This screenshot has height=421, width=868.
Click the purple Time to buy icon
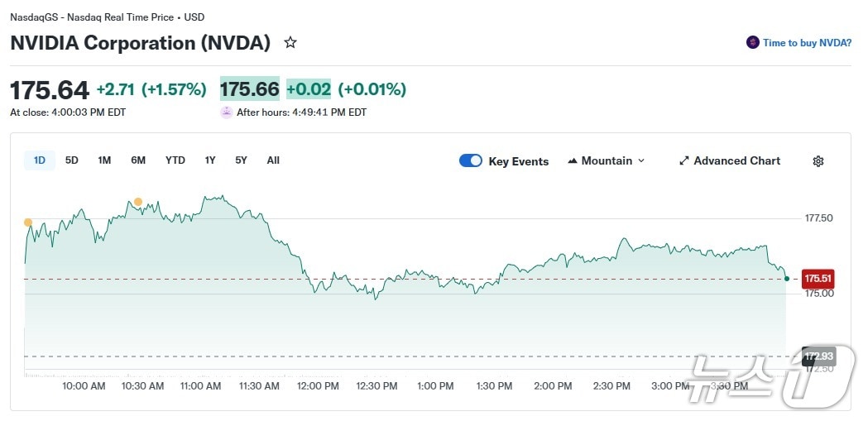tap(752, 42)
